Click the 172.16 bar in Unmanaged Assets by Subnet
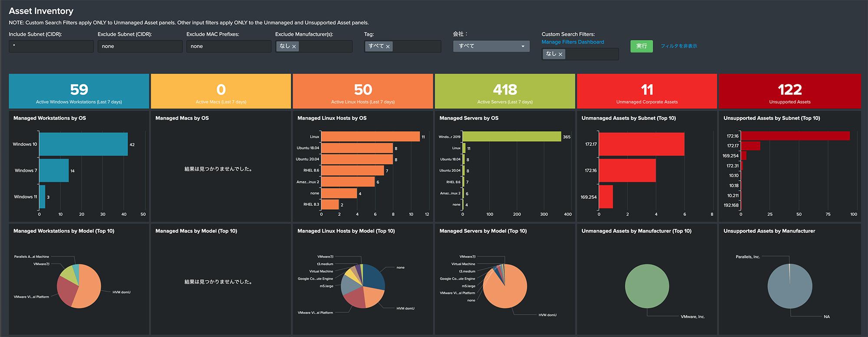The image size is (868, 337). [627, 170]
